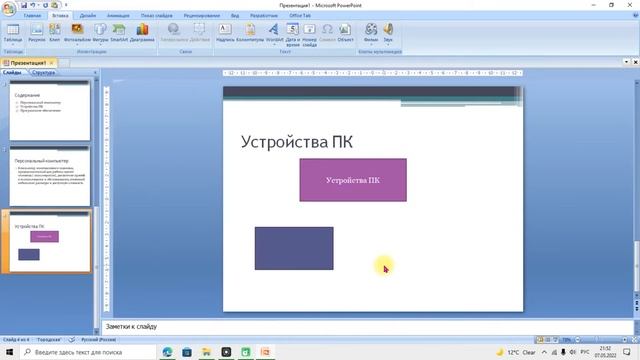Save the presentation from quick access toolbar
This screenshot has width=640, height=360.
coord(24,5)
